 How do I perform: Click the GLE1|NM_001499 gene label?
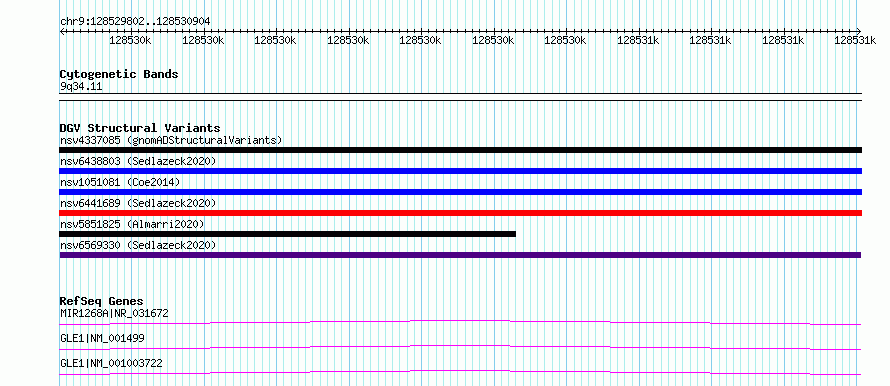click(x=102, y=338)
